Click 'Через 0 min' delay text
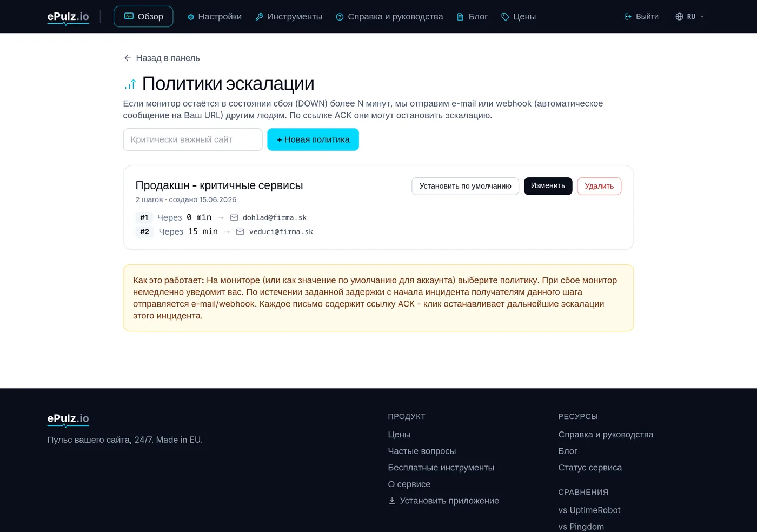 click(184, 217)
